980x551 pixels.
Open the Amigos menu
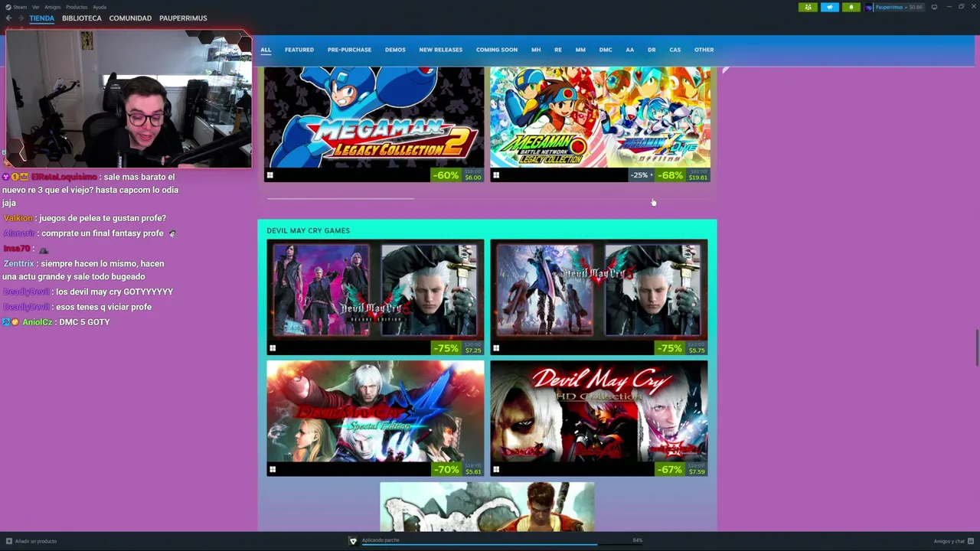pos(52,7)
